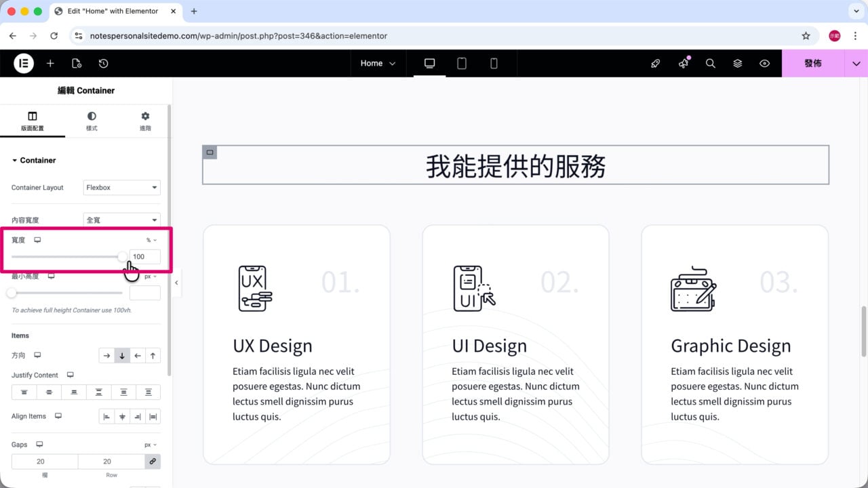868x488 pixels.
Task: Expand publish options arrow beside 發佈
Action: pos(856,63)
